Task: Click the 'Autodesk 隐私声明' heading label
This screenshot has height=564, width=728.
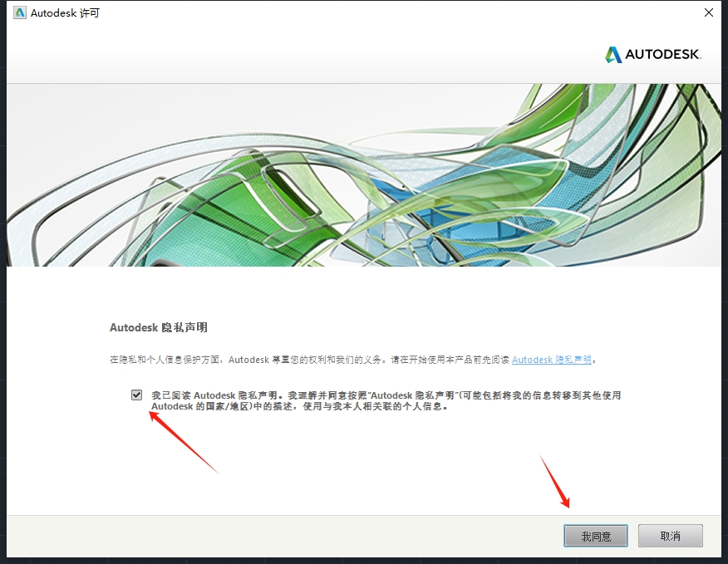Action: click(x=158, y=327)
